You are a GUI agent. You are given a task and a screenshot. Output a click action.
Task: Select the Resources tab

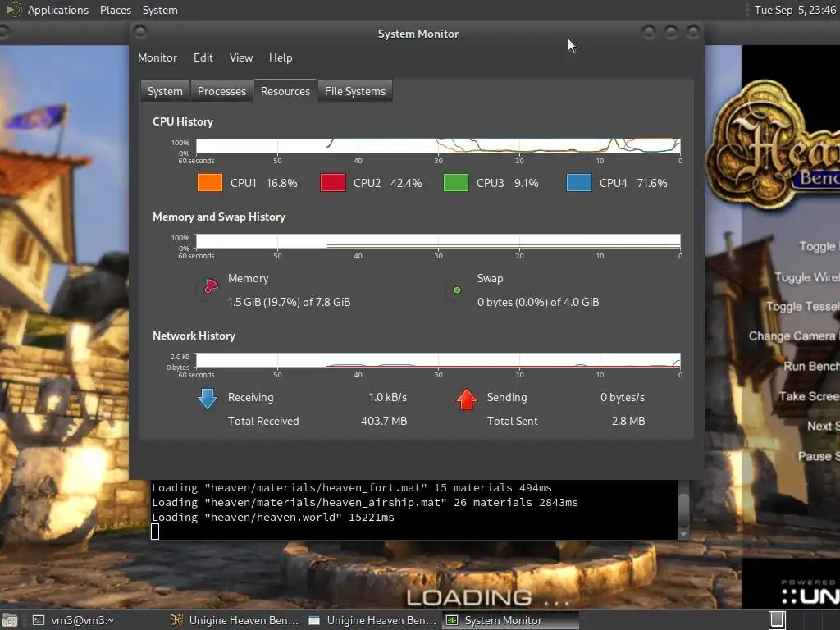(285, 91)
